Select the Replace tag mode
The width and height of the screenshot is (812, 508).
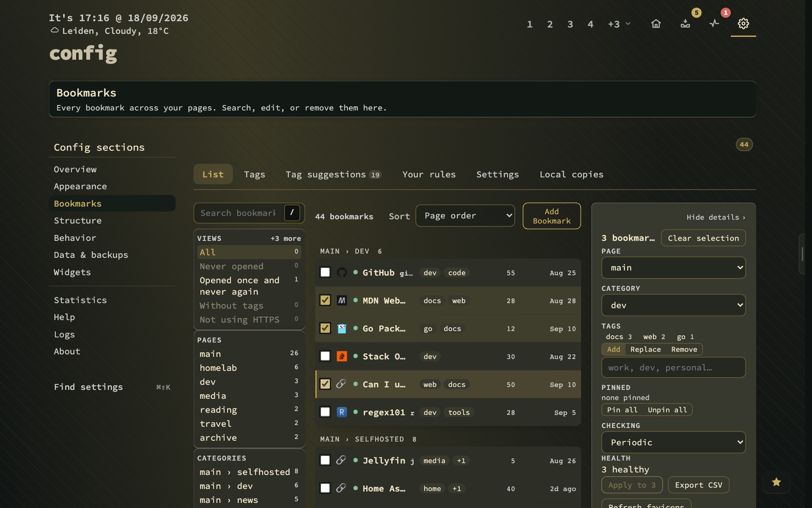click(x=645, y=349)
